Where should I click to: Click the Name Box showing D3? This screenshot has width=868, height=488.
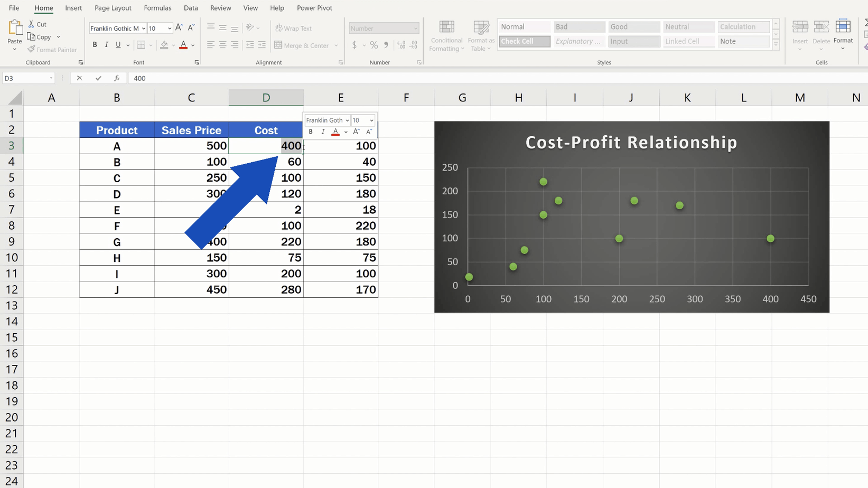point(28,78)
